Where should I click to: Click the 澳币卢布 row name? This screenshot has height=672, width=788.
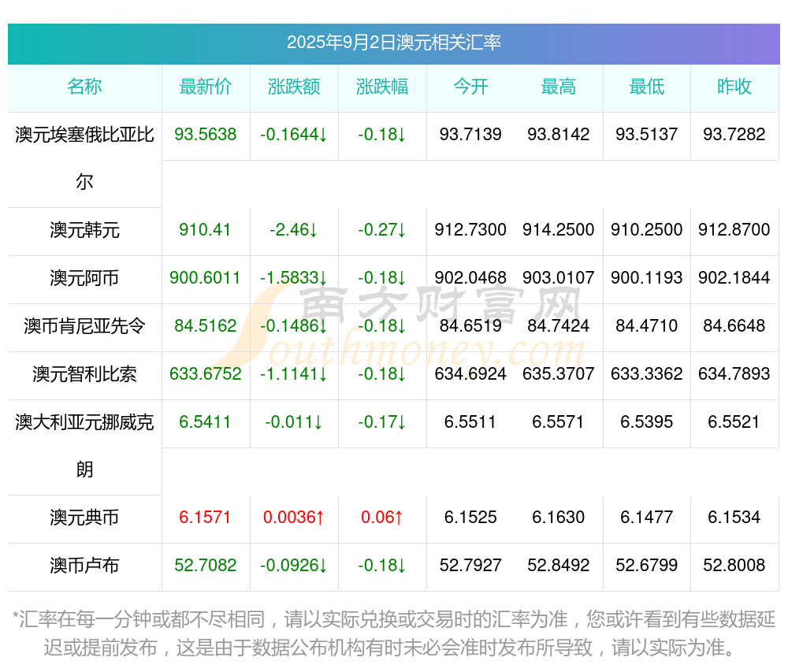click(x=84, y=566)
